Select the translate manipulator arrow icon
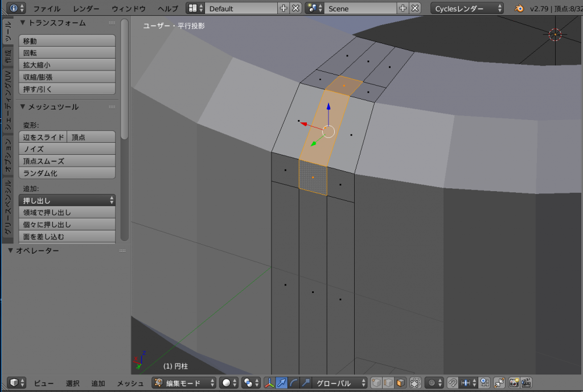The image size is (583, 392). coord(282,383)
